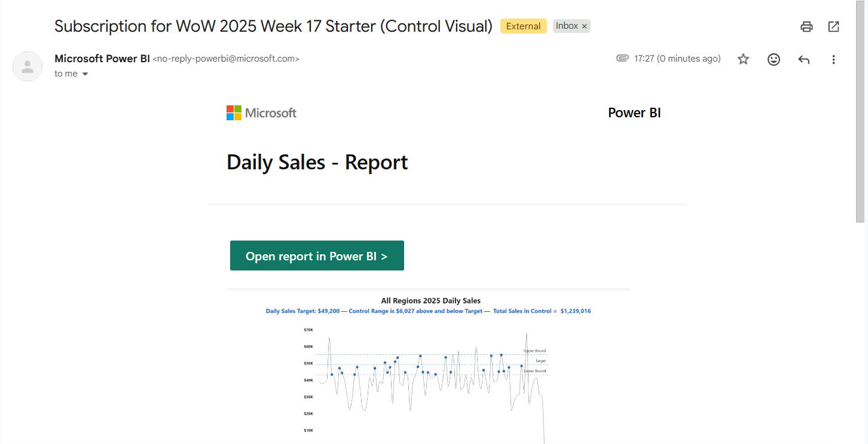Click the paperclip attachment icon

pos(622,59)
